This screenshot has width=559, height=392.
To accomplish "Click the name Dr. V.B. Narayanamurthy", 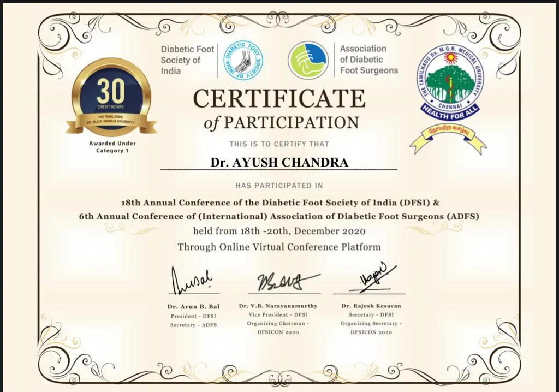I will click(x=278, y=306).
